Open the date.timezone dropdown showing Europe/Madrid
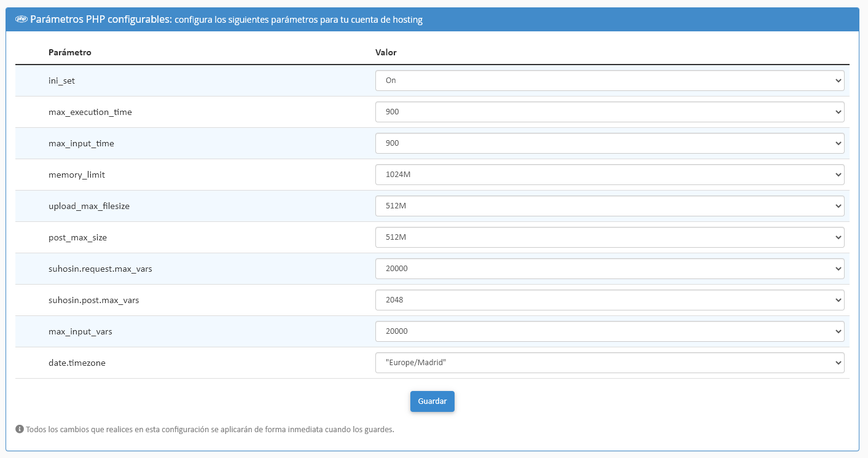Image resolution: width=868 pixels, height=458 pixels. pyautogui.click(x=609, y=363)
